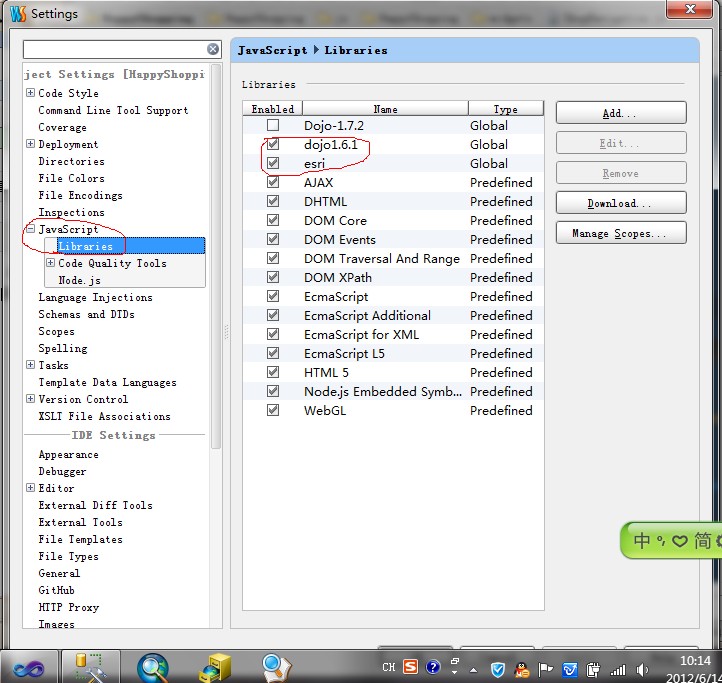This screenshot has width=722, height=683.
Task: Toggle the AJAX library checkbox
Action: 273,181
